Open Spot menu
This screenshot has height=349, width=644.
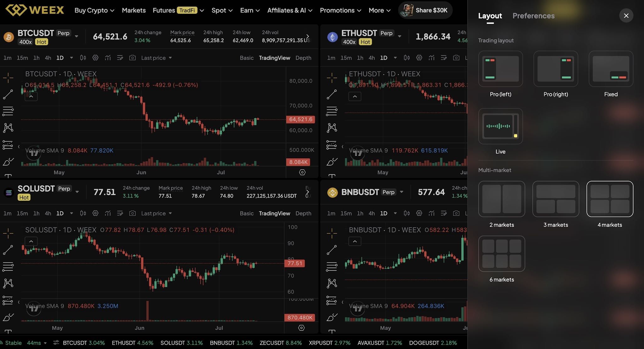tap(222, 10)
